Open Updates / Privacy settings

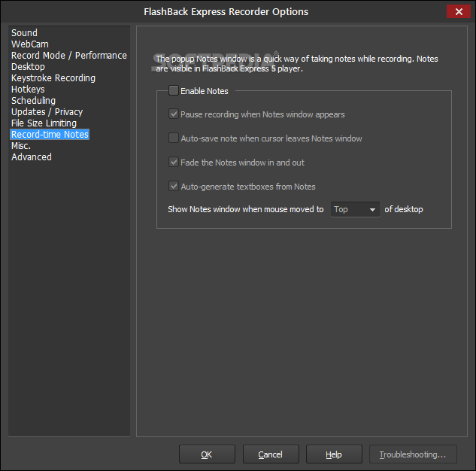coord(47,112)
